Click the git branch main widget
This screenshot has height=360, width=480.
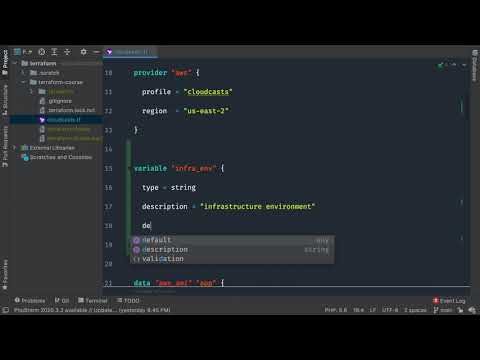pos(442,310)
